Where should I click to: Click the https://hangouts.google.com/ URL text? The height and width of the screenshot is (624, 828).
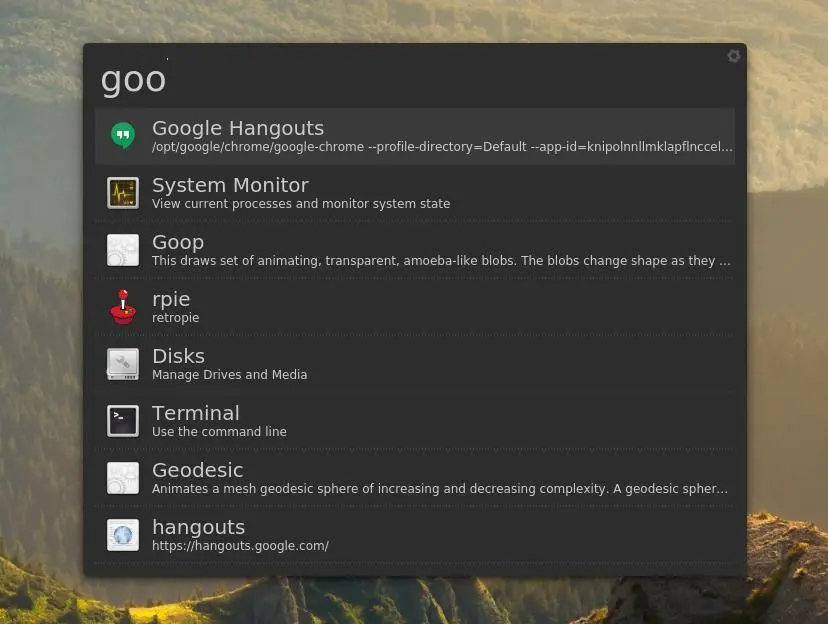240,546
